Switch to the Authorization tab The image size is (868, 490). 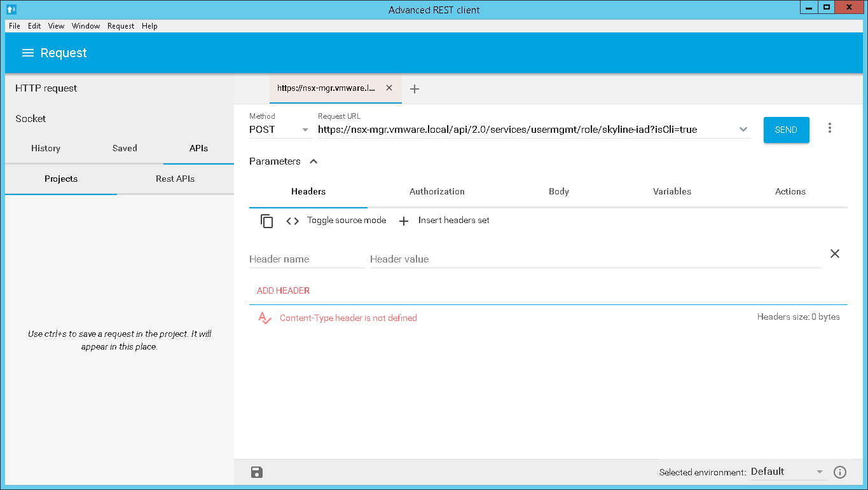click(x=437, y=191)
